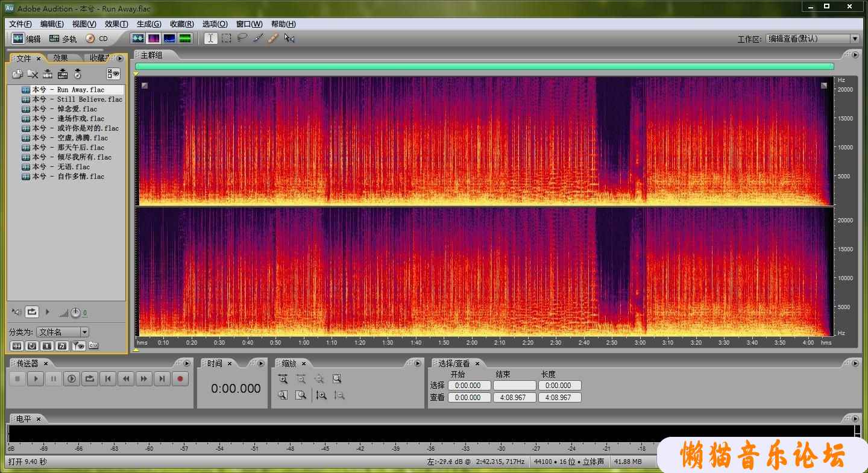This screenshot has height=473, width=868.
Task: Click the Fast Forward transport button
Action: pyautogui.click(x=144, y=379)
